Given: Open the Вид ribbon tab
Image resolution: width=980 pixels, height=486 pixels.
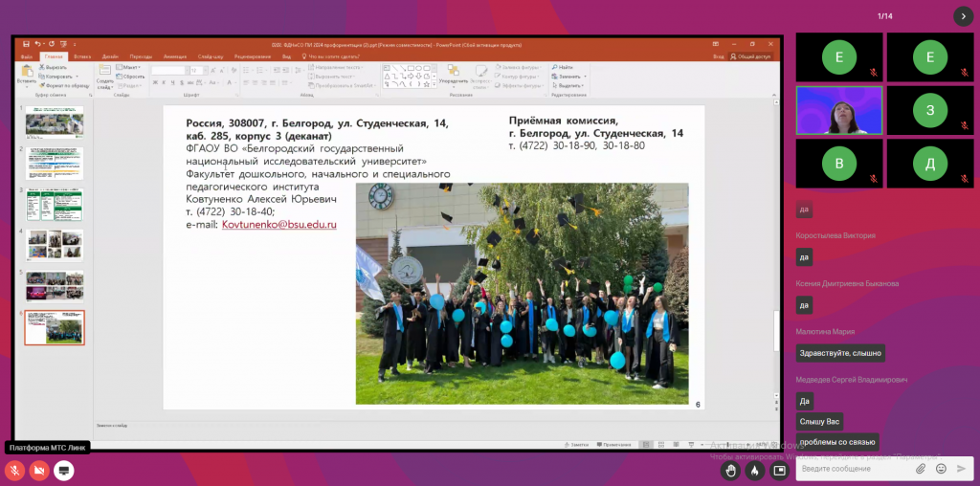Looking at the screenshot, I should point(286,56).
